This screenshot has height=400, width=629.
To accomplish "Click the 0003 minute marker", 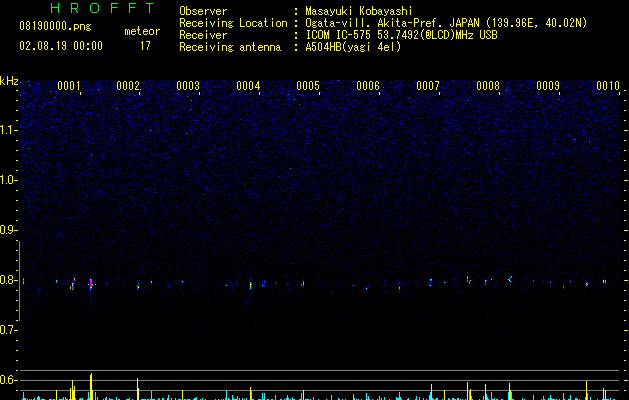I will pos(188,85).
